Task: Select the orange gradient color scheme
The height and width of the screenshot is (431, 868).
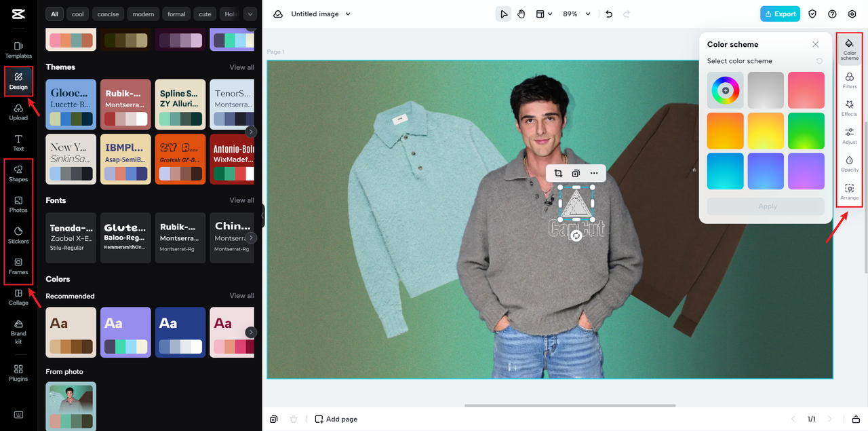Action: click(x=725, y=131)
